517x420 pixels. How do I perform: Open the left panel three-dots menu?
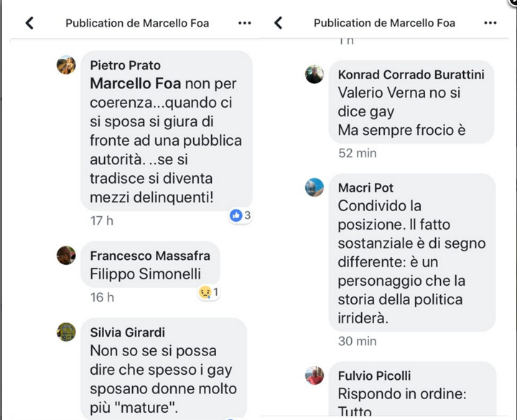click(x=245, y=23)
